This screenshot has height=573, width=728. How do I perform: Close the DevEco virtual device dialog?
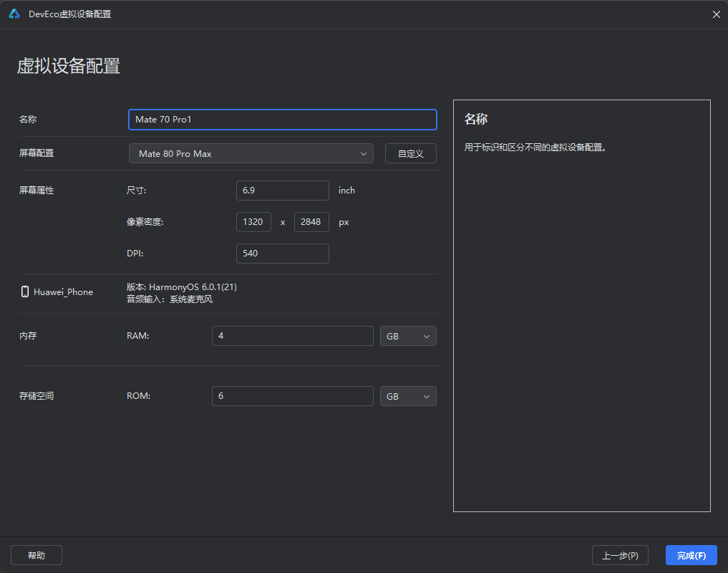(x=716, y=14)
